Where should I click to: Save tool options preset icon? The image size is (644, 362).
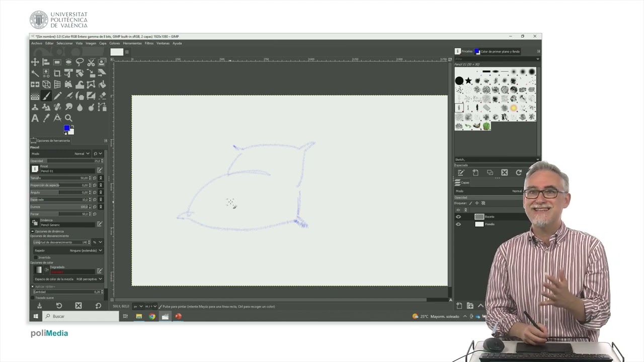pyautogui.click(x=40, y=306)
